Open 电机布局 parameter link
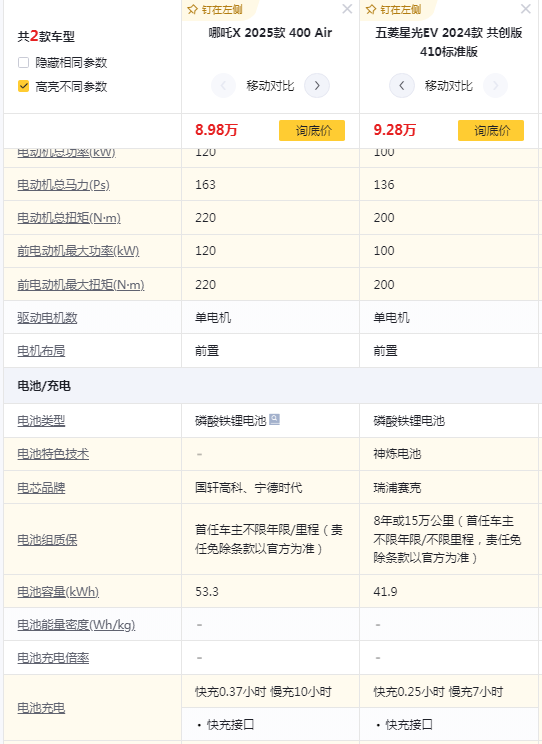The height and width of the screenshot is (744, 542). (41, 351)
